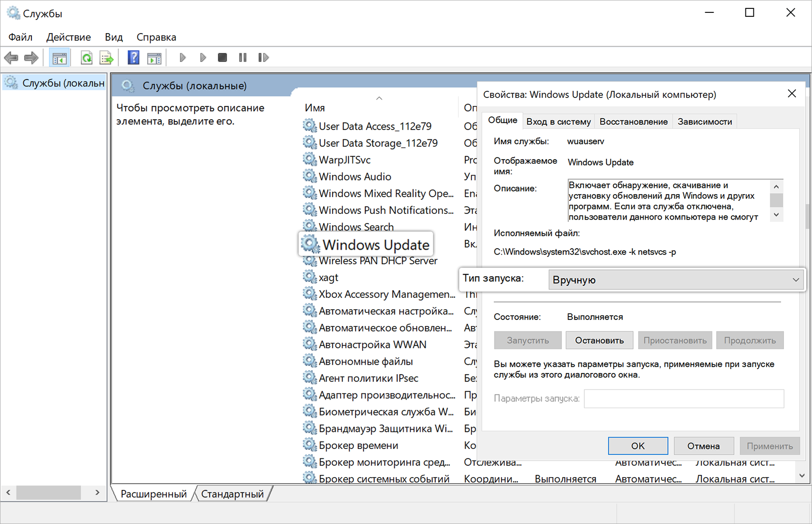The height and width of the screenshot is (524, 812).
Task: Select the gear icon of WarpJITSvc
Action: [x=310, y=159]
